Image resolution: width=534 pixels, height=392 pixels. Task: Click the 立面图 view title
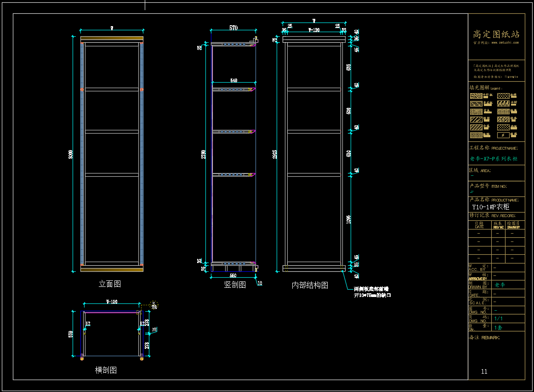[110, 284]
